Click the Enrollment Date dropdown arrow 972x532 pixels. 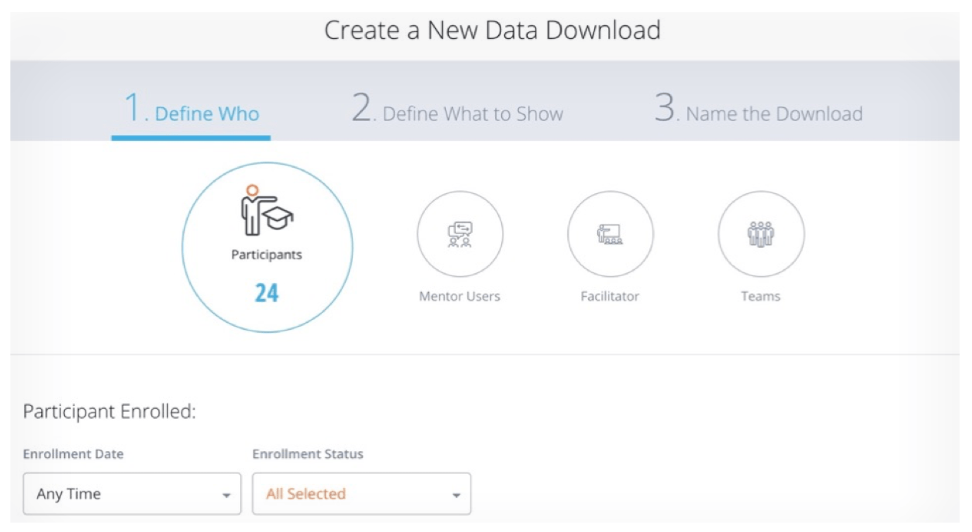tap(226, 494)
